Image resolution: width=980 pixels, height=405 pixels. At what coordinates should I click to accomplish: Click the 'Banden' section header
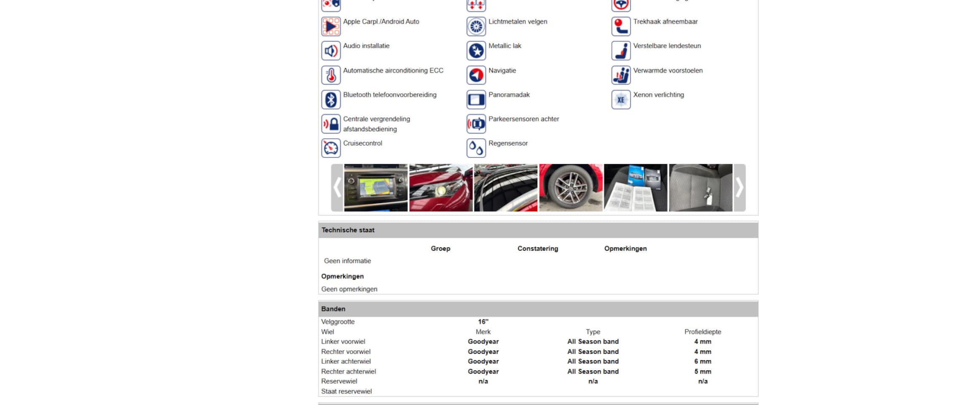click(x=538, y=309)
